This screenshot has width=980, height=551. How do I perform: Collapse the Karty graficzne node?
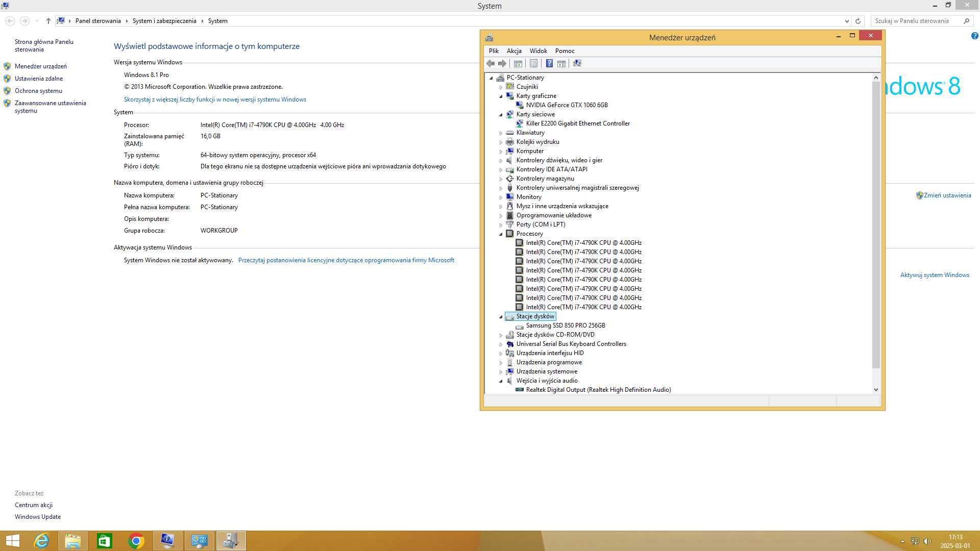[x=501, y=96]
